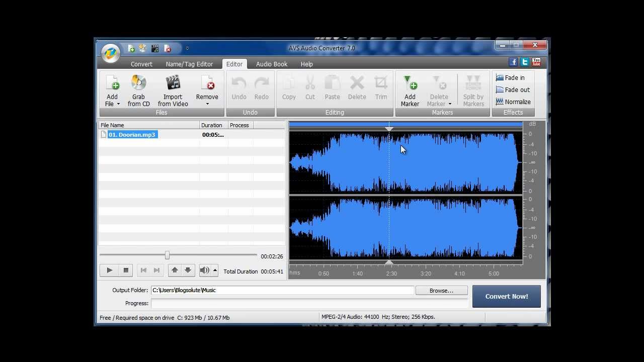Click the Process column header
This screenshot has width=644, height=362.
tap(241, 125)
